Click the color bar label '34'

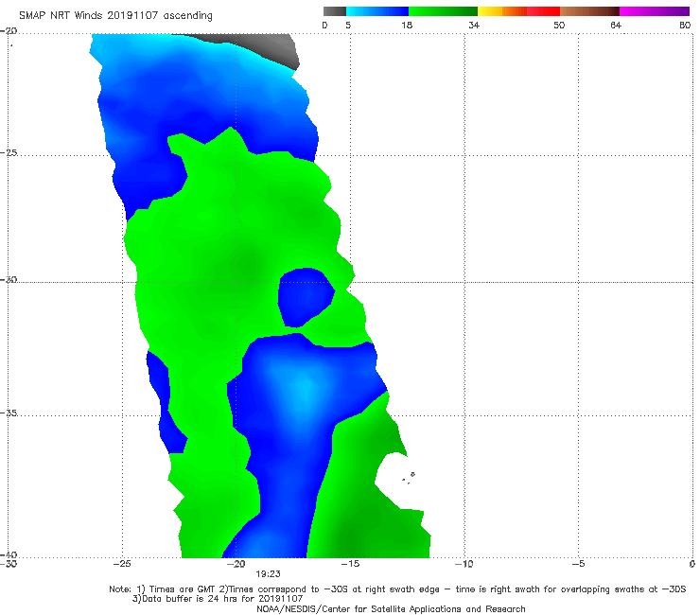click(x=474, y=25)
